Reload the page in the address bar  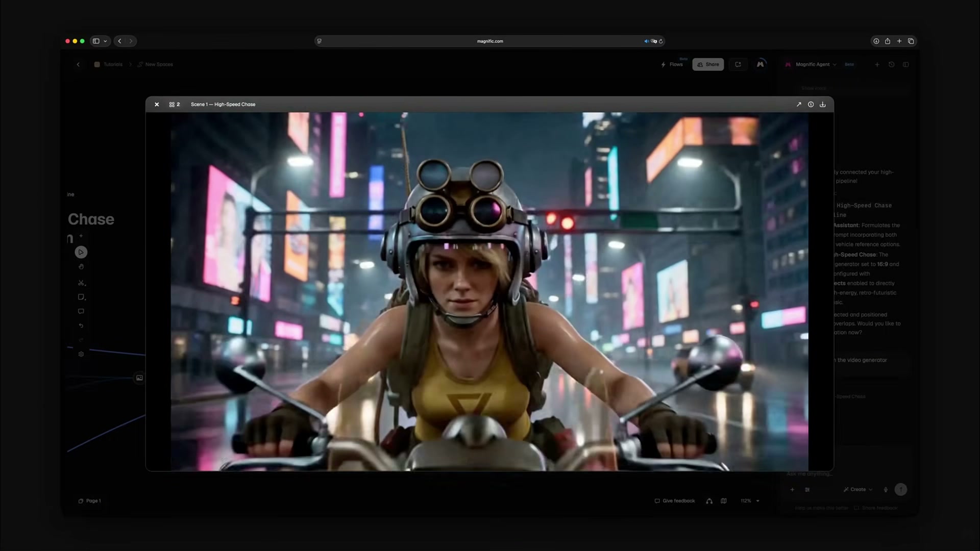(661, 41)
